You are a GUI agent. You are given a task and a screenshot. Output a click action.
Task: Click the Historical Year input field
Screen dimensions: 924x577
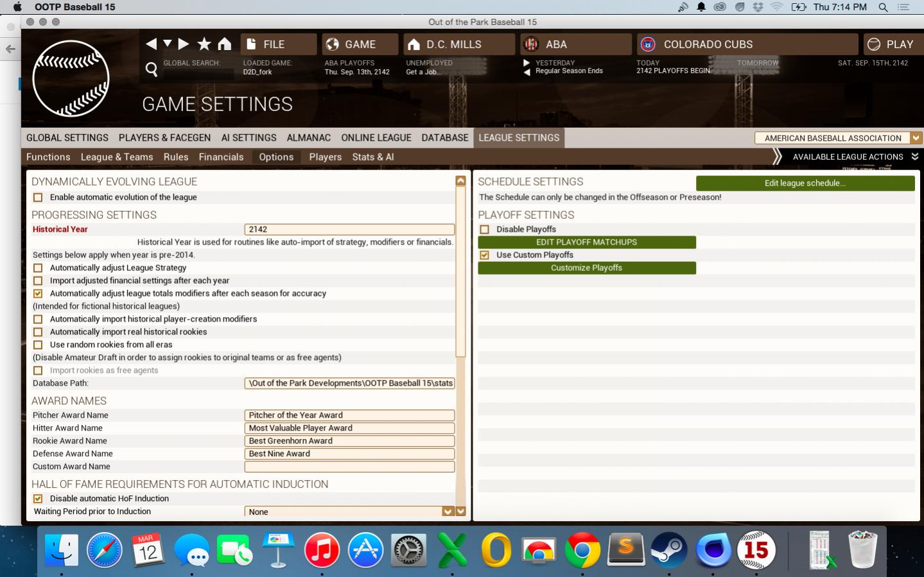coord(349,230)
